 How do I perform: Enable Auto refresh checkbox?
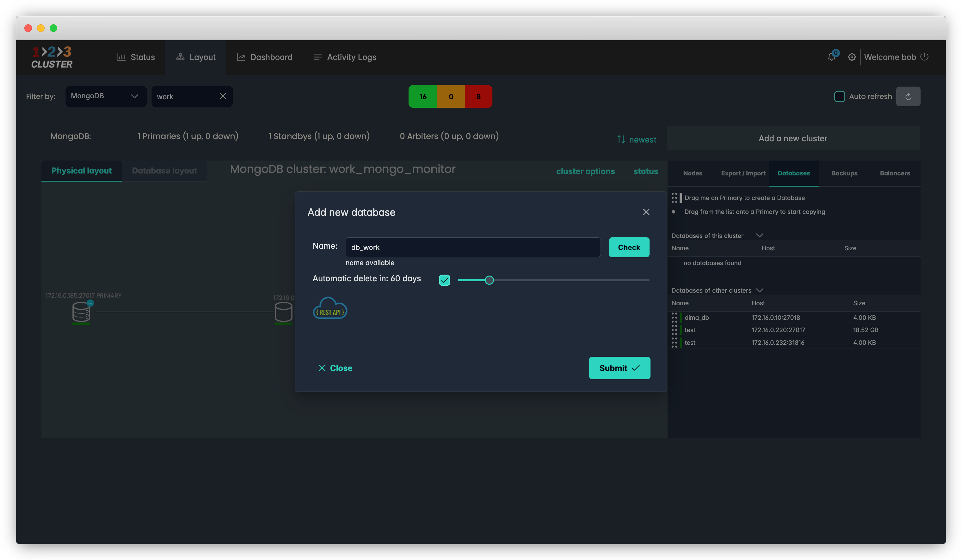(x=840, y=96)
